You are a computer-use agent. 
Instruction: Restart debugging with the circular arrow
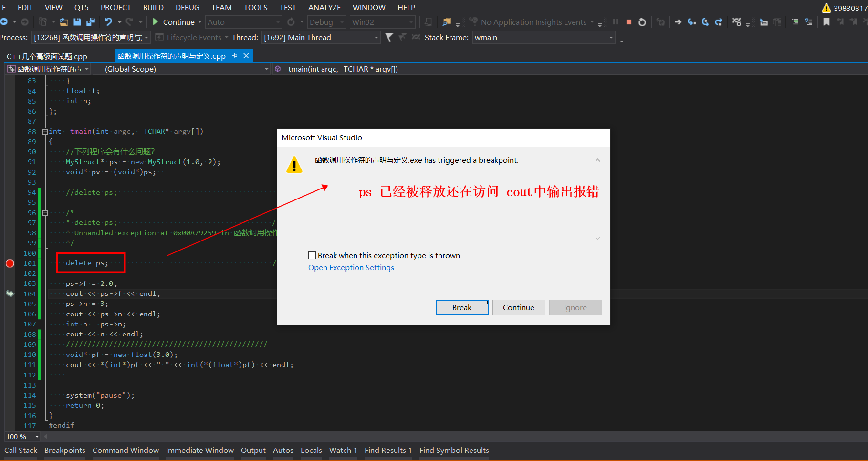[x=642, y=22]
